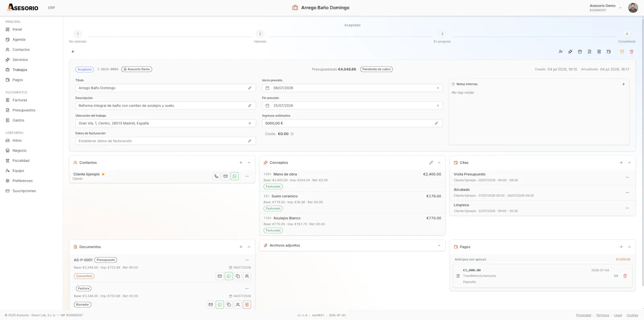Call Cliente Ejemplo with the phone icon

coord(217,176)
